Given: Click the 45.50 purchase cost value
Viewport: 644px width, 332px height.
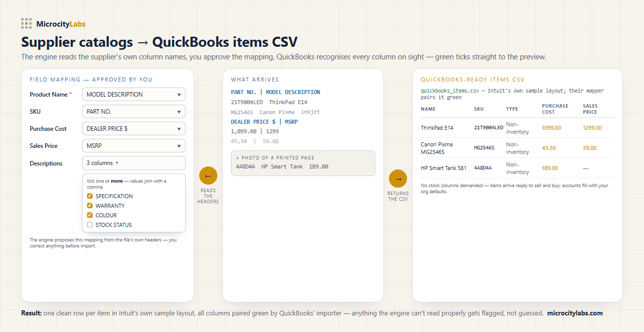Looking at the screenshot, I should [x=549, y=148].
